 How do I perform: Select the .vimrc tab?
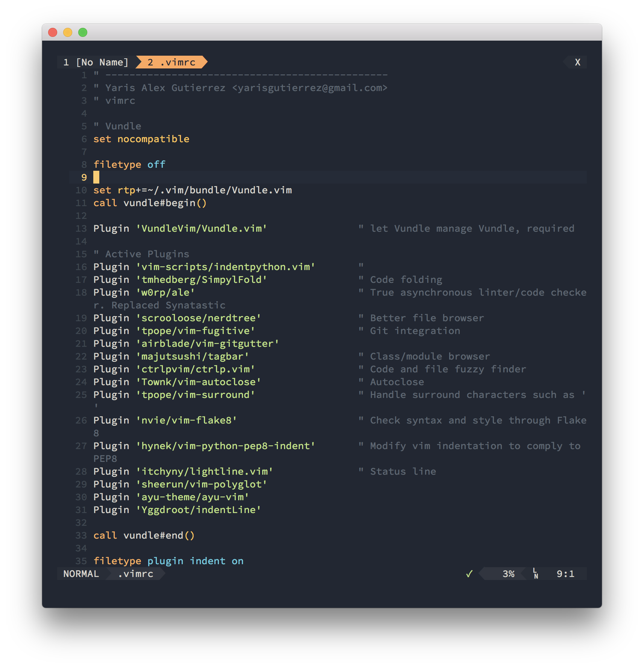pyautogui.click(x=172, y=62)
